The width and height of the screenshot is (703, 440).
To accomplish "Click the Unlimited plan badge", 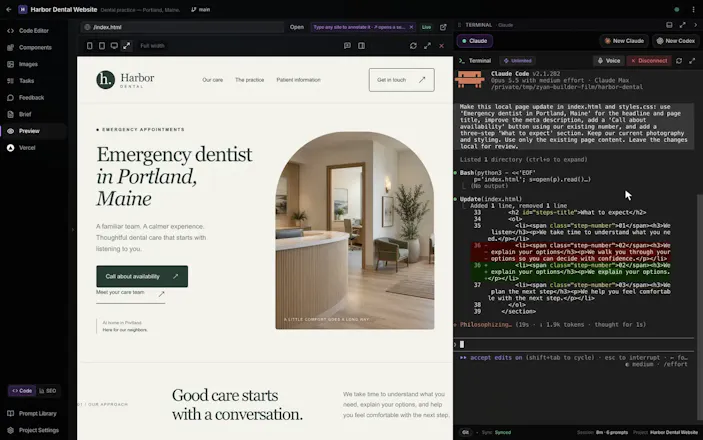I will (x=518, y=61).
